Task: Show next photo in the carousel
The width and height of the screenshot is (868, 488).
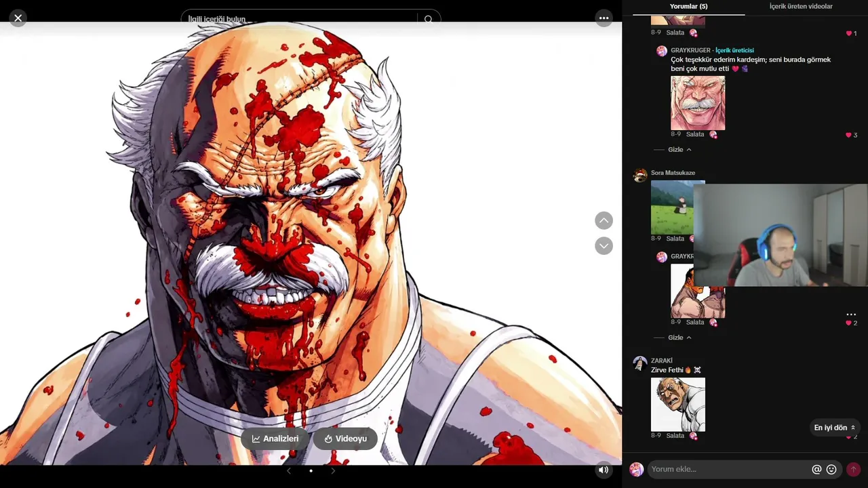Action: [x=333, y=470]
